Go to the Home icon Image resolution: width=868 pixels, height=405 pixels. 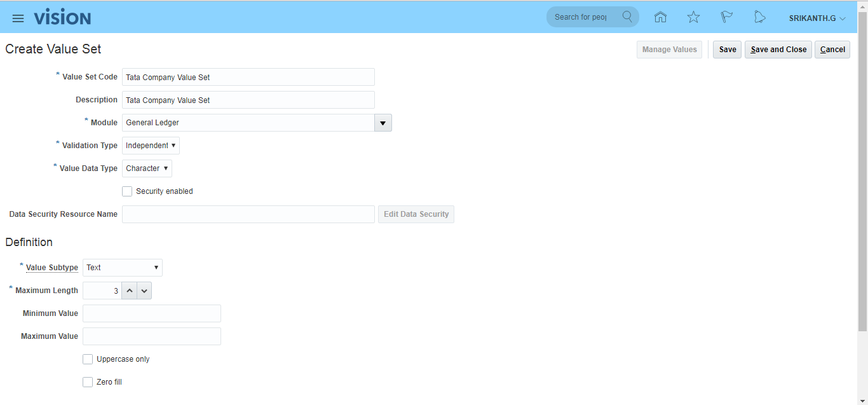pyautogui.click(x=660, y=17)
